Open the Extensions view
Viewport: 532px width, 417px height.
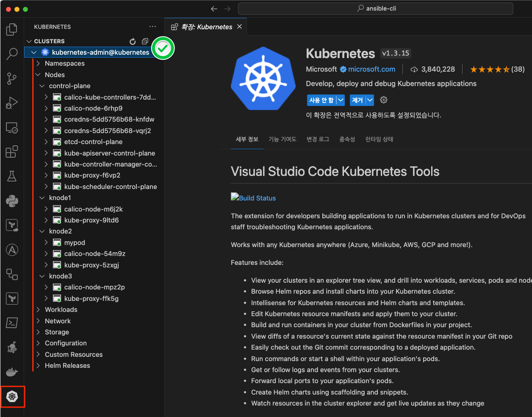coord(12,151)
